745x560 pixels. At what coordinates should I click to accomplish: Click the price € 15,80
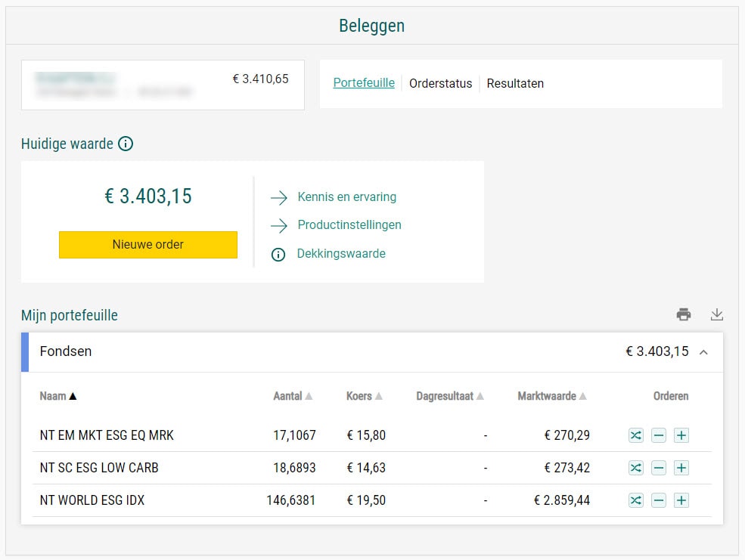click(x=366, y=435)
